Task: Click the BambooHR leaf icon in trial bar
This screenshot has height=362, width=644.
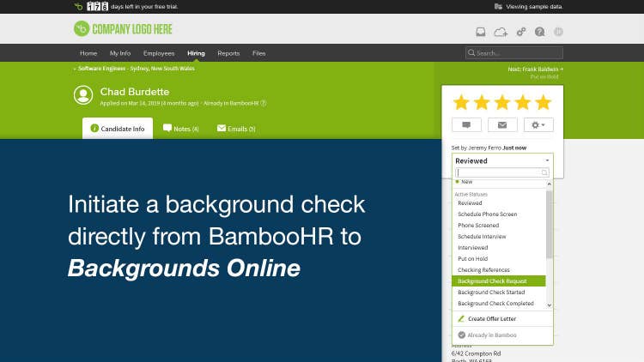Action: [78, 6]
